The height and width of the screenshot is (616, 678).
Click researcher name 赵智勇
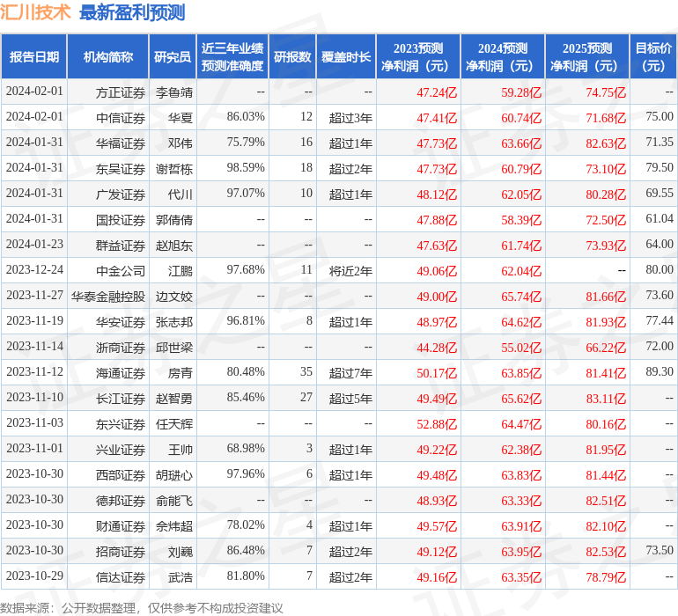click(x=173, y=398)
